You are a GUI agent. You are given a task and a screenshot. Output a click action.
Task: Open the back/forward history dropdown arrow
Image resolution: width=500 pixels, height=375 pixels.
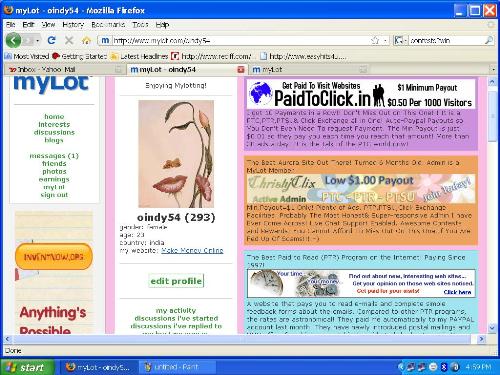click(x=38, y=41)
